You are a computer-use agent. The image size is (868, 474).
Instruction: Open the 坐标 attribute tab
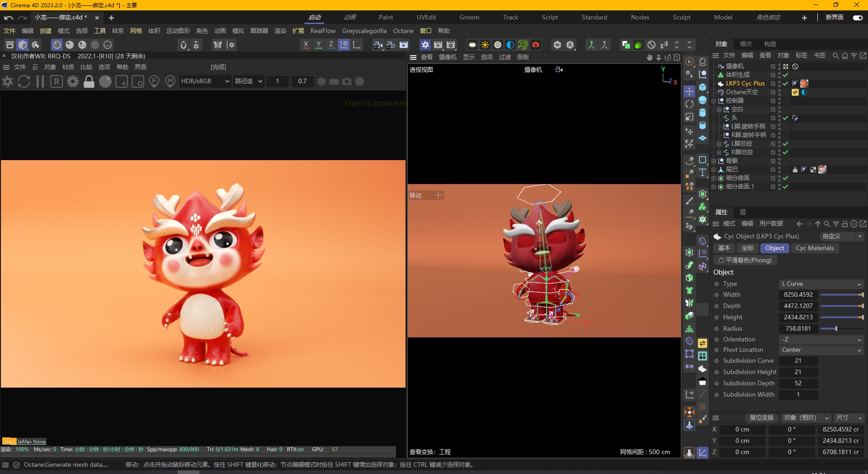[x=748, y=248]
